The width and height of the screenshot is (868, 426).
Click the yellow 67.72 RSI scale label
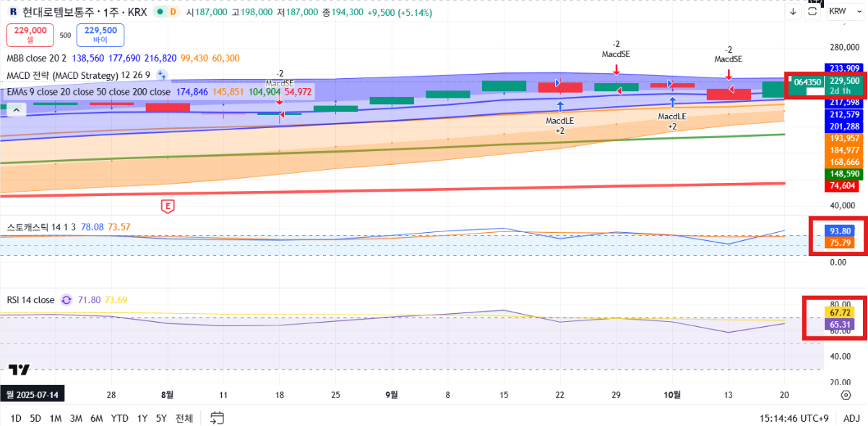point(841,312)
